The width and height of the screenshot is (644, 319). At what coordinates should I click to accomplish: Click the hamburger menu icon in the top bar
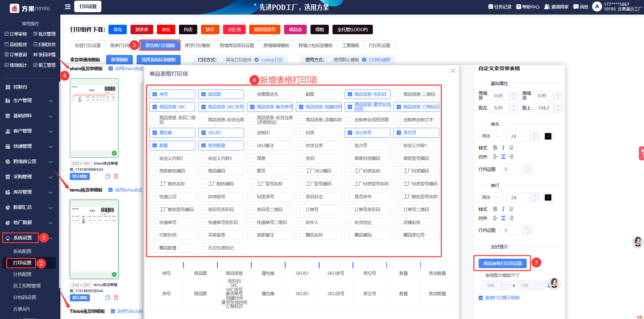[x=68, y=6]
